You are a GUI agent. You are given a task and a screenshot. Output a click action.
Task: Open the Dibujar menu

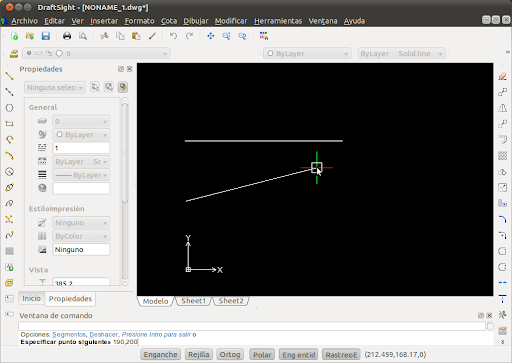(x=196, y=21)
